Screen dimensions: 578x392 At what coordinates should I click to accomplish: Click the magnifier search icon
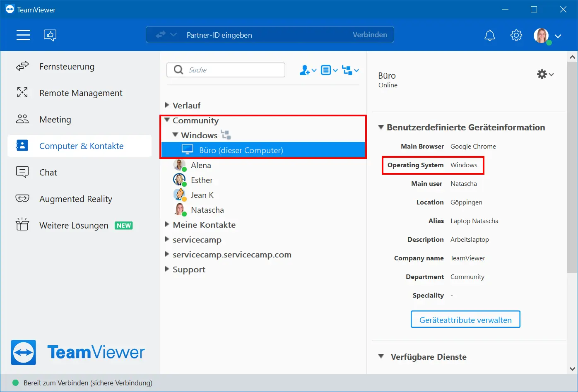178,70
